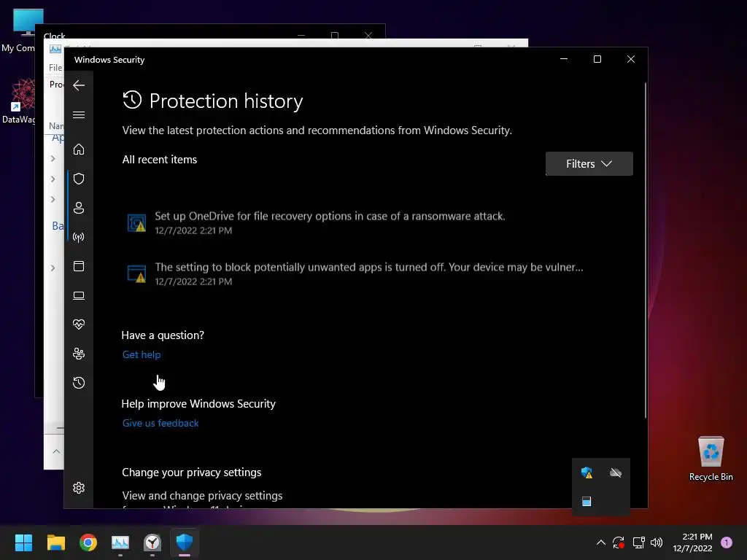Open Settings gear in Windows Security
747x560 pixels.
tap(79, 488)
